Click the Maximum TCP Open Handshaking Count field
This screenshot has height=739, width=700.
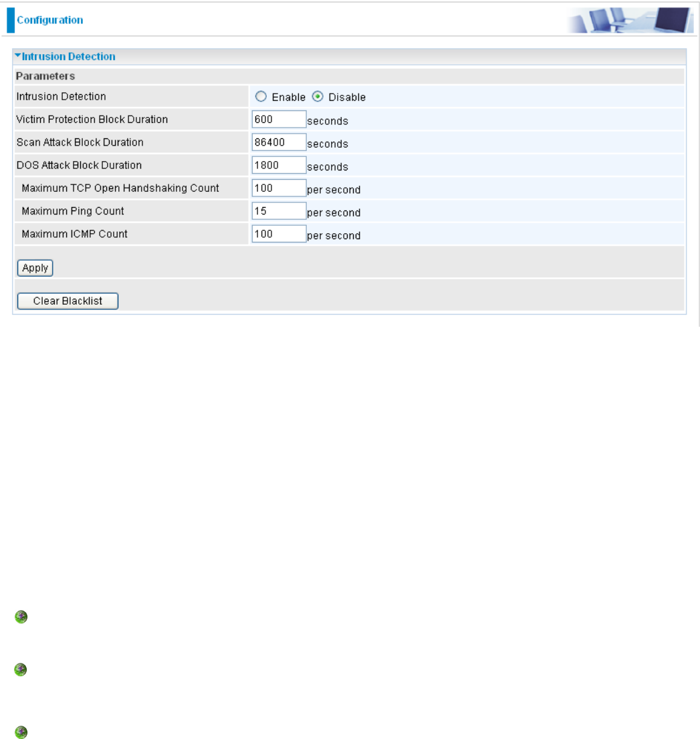279,188
